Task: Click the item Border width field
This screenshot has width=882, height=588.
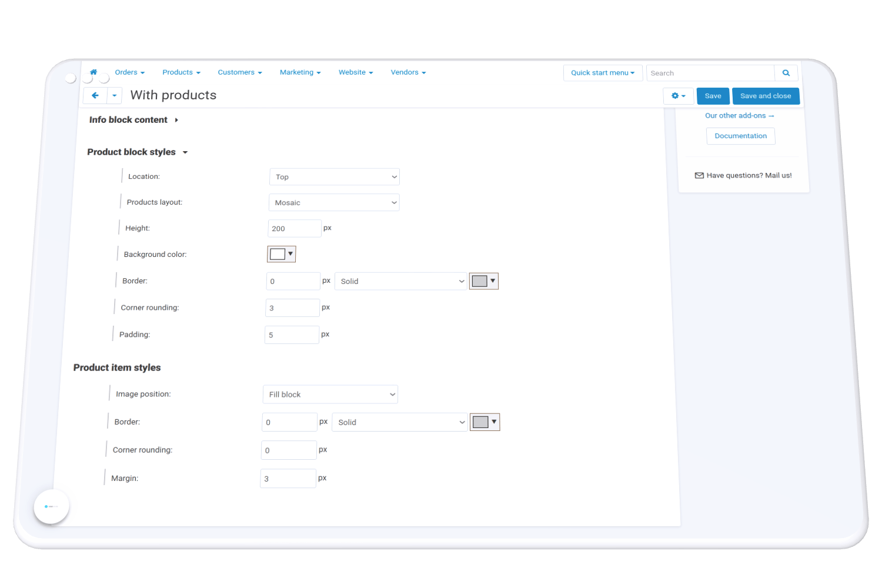Action: coord(289,422)
